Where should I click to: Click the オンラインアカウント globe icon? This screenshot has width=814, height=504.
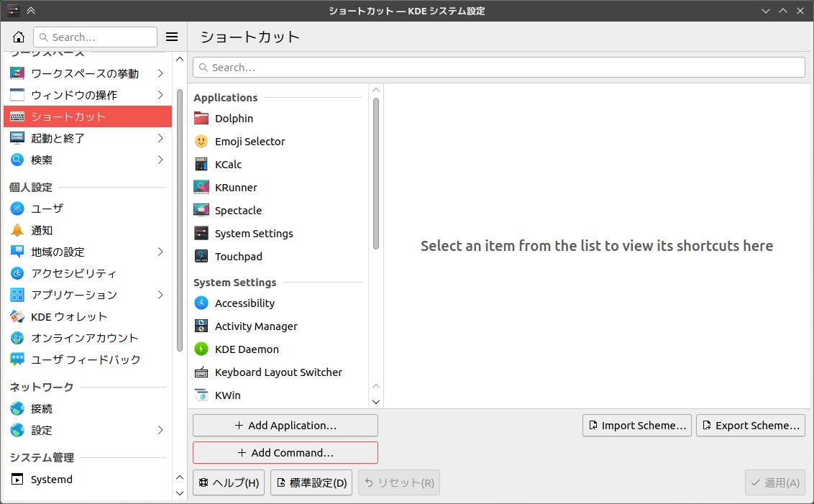click(x=17, y=338)
